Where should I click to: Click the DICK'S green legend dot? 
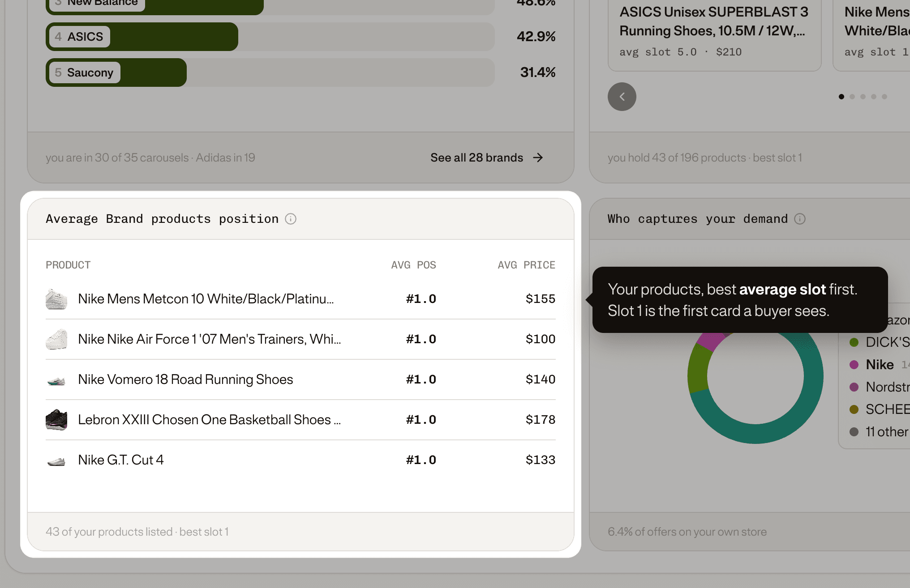coord(854,342)
